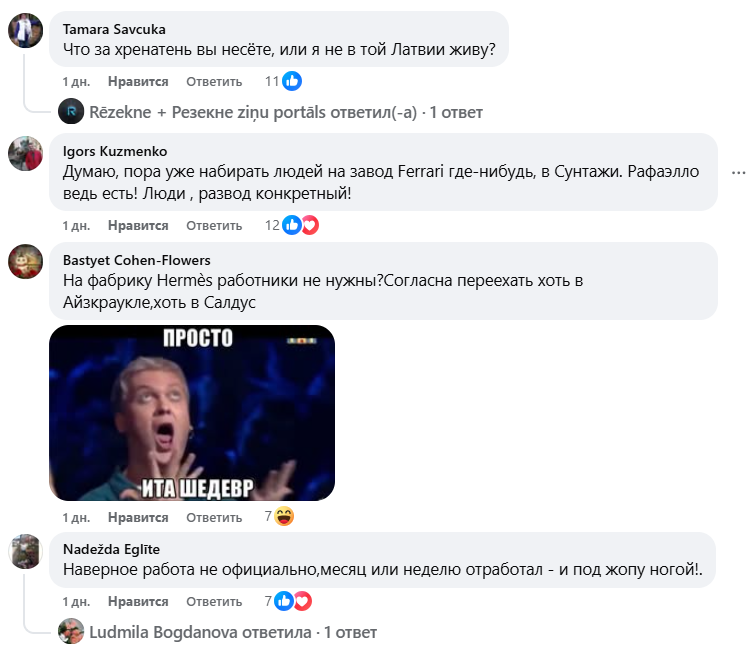Open laughing reaction on meme comment
Image resolution: width=746 pixels, height=649 pixels.
tap(284, 517)
